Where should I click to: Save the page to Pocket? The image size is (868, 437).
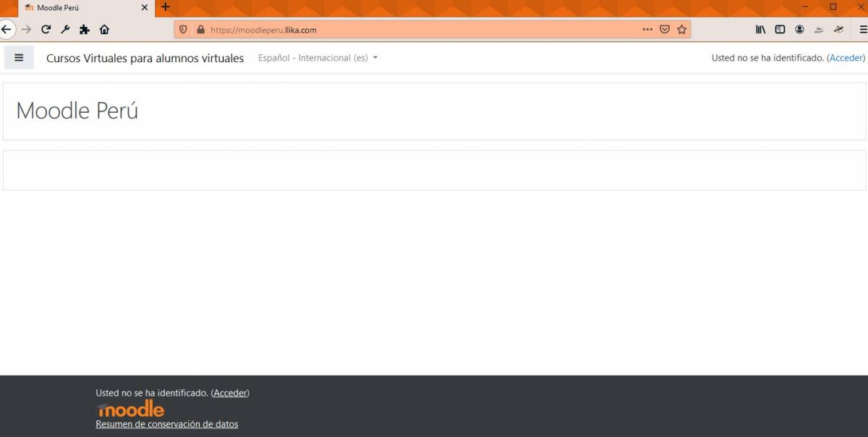click(x=665, y=30)
